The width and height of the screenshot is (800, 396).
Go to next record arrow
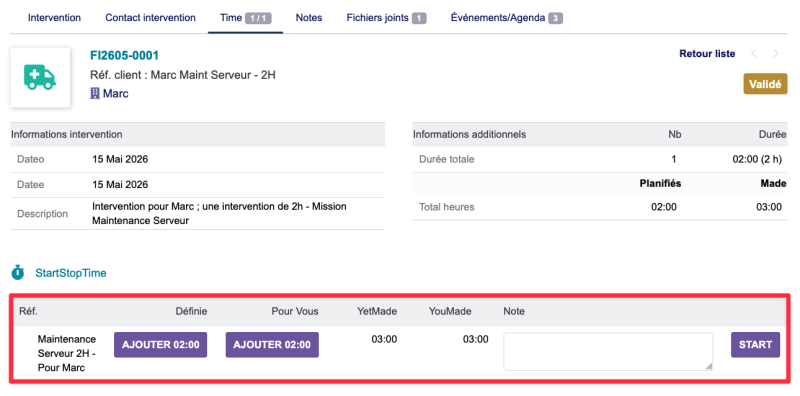coord(776,54)
